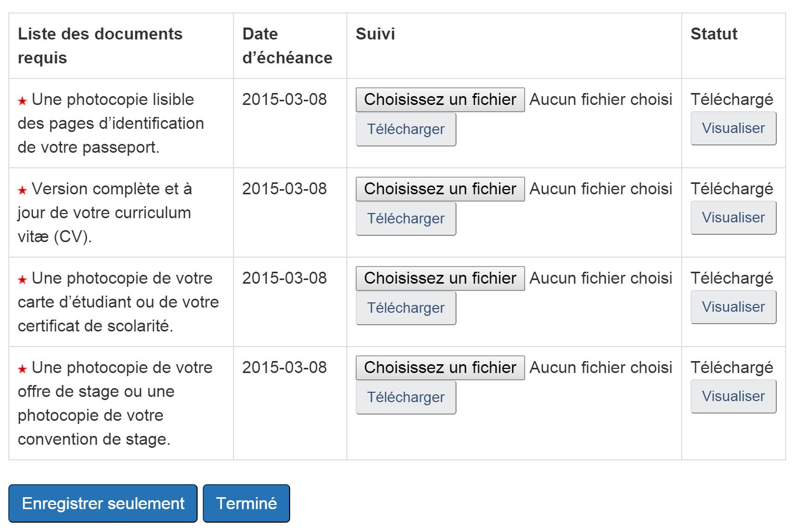The image size is (794, 532).
Task: Choose a file for the passport photocopy
Action: pyautogui.click(x=440, y=100)
